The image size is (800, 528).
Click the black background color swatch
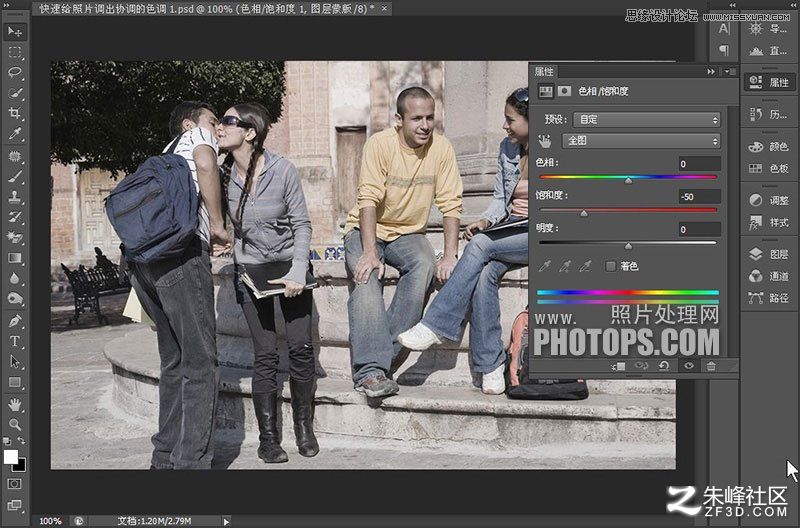click(21, 467)
